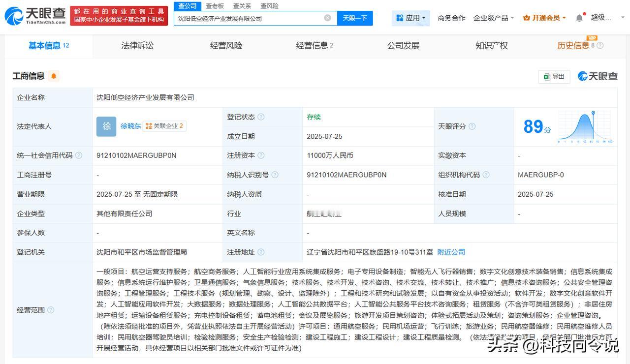
Task: Click help icon next to 经营范围
Action: point(51,310)
